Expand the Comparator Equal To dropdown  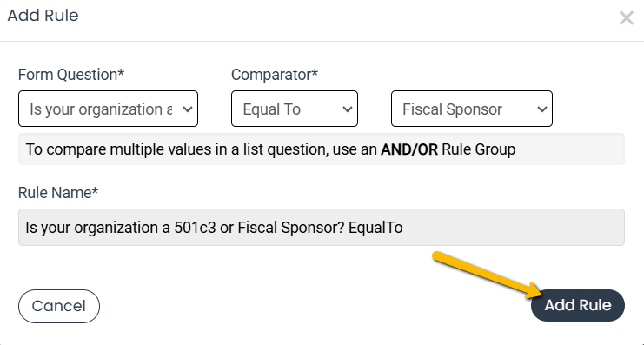(x=295, y=109)
